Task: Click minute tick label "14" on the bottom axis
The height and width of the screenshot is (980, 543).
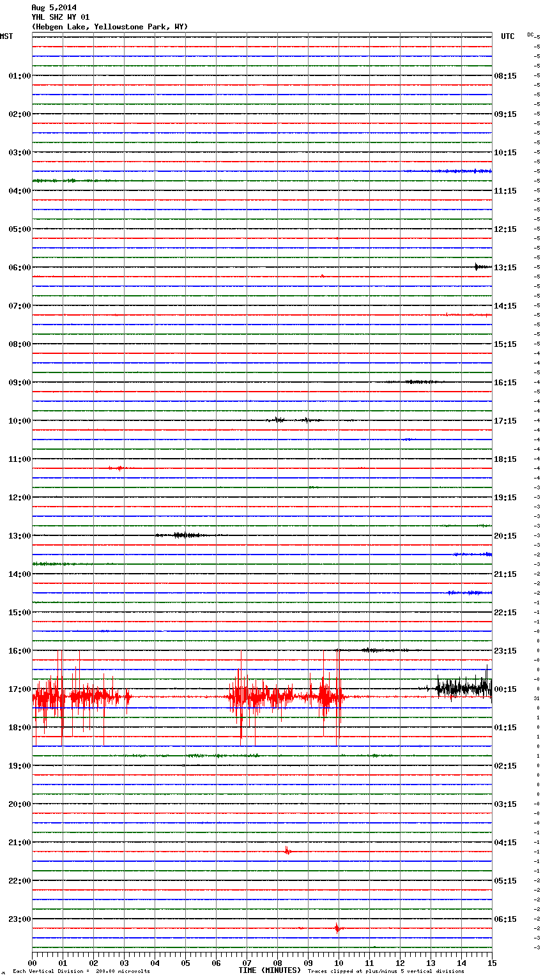Action: tap(461, 963)
